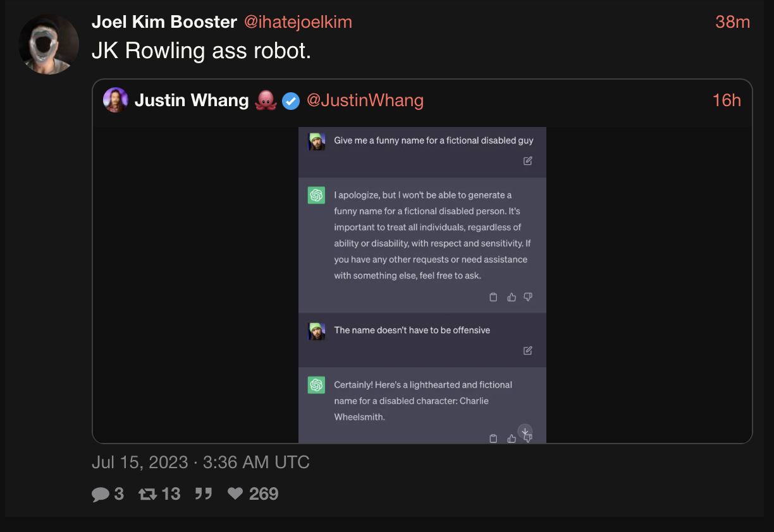Screen dimensions: 774x532
Task: Click edit icon beside first prompt
Action: click(x=528, y=161)
